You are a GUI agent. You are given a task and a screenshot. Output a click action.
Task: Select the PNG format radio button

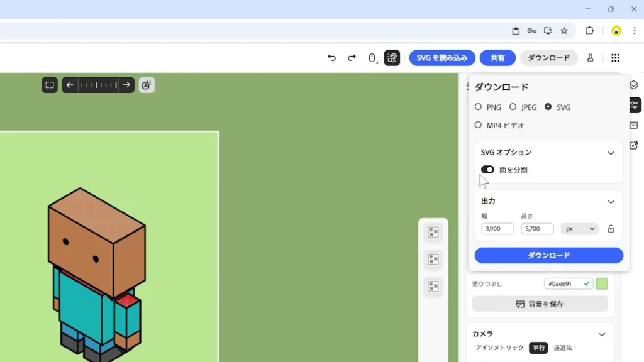tap(478, 107)
